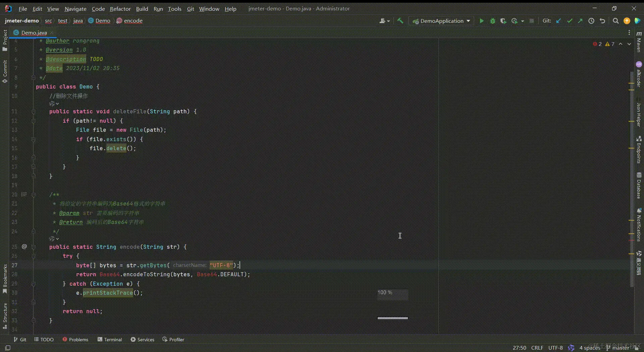
Task: Collapse the deleteFile method at line 11
Action: tap(33, 111)
